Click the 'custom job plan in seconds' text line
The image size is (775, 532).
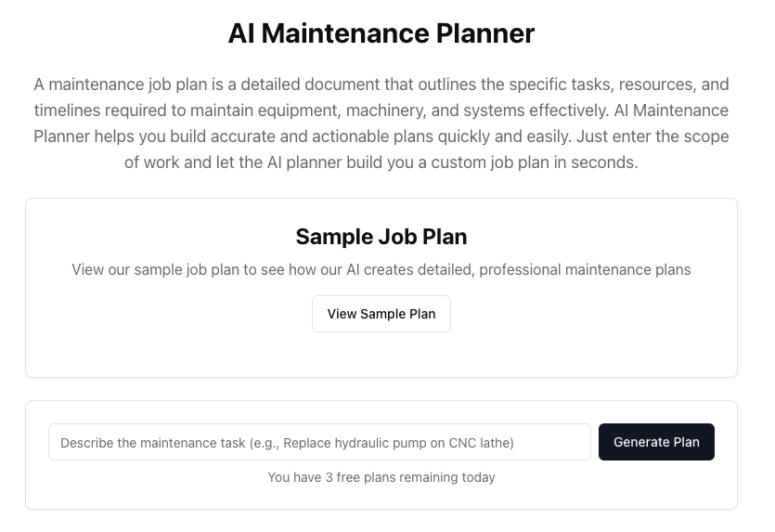[381, 162]
